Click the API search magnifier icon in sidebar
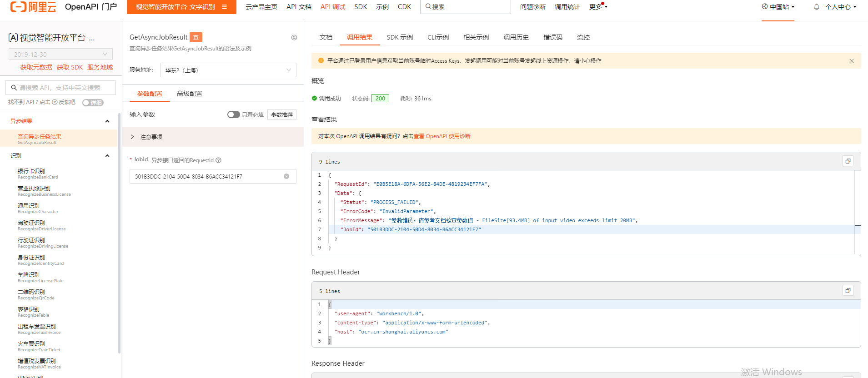Screen dimensions: 868x378 coord(14,88)
